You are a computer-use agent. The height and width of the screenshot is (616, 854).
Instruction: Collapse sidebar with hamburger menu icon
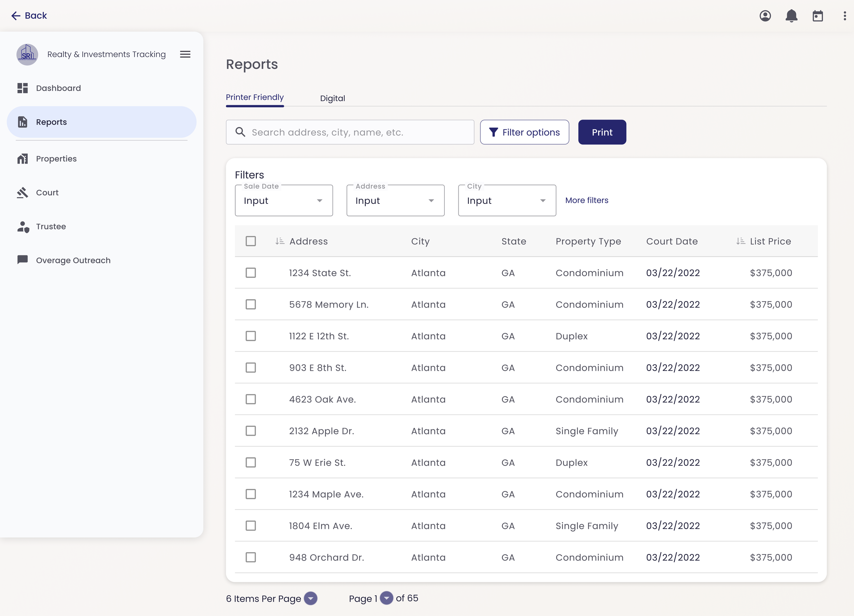185,54
